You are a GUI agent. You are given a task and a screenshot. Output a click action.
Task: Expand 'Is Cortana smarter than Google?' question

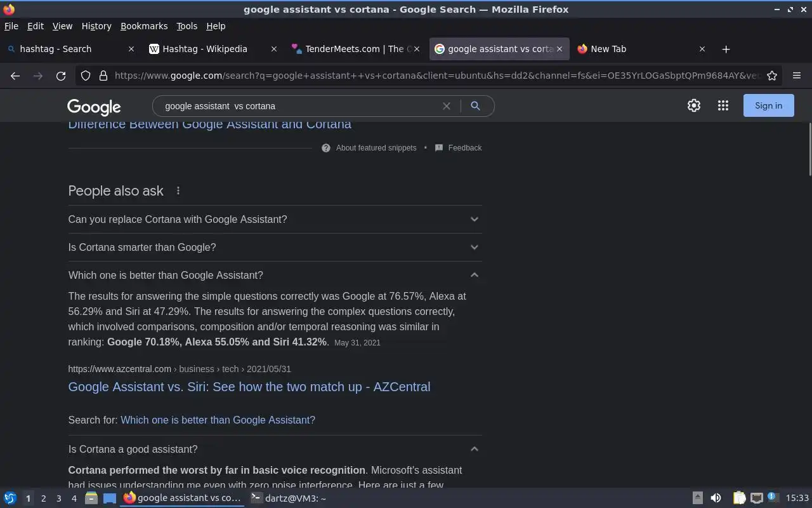[275, 247]
